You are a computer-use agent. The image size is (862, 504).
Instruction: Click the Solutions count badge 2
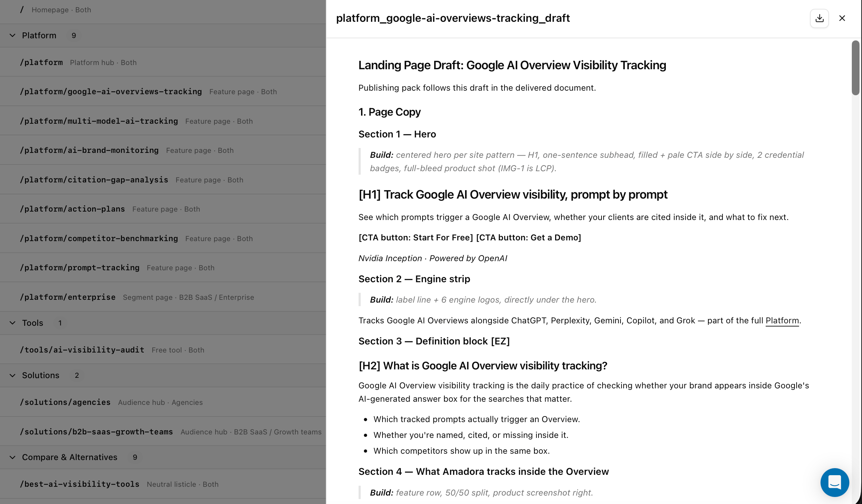coord(77,375)
